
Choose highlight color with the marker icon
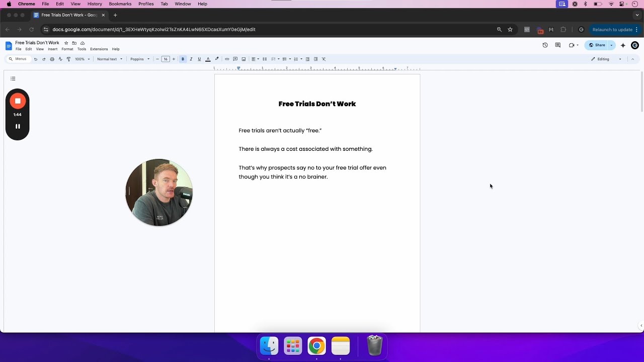[x=217, y=59]
